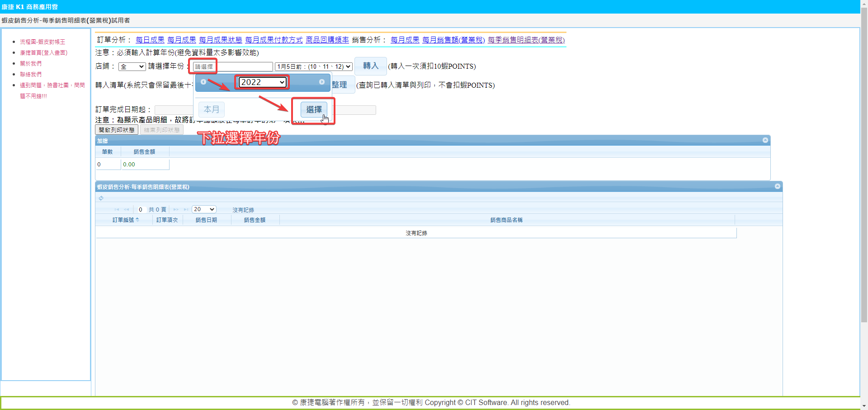
Task: Go to next grid page
Action: [x=176, y=209]
